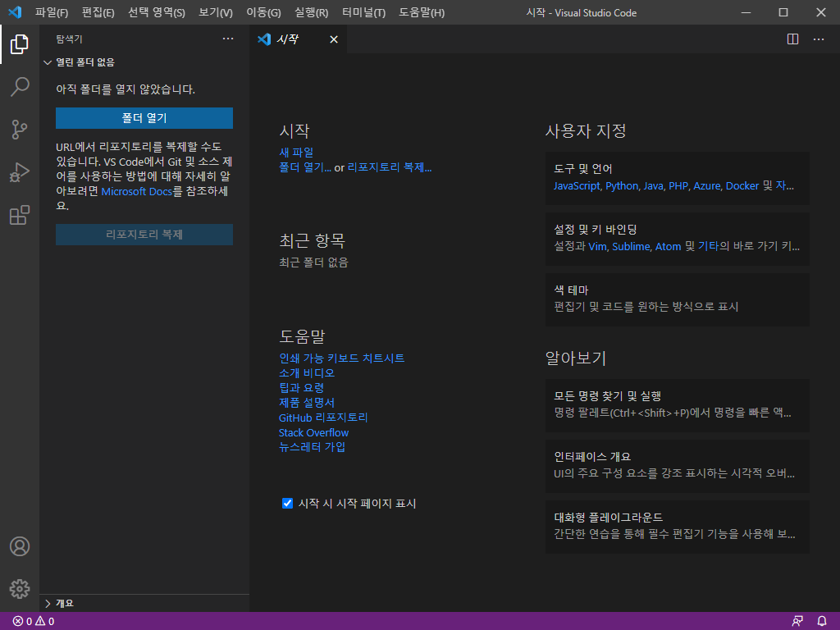Open explorer panel more actions ellipsis
The image size is (840, 630).
tap(228, 39)
